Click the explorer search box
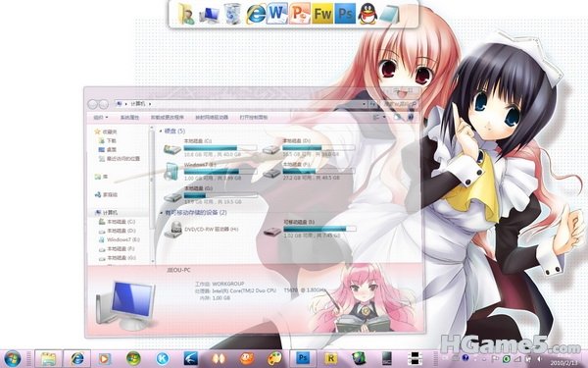Image resolution: width=588 pixels, height=368 pixels. tap(399, 104)
